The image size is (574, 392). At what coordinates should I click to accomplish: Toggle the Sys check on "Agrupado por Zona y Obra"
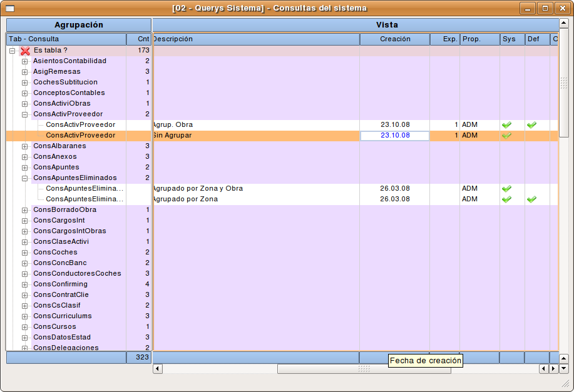(506, 188)
